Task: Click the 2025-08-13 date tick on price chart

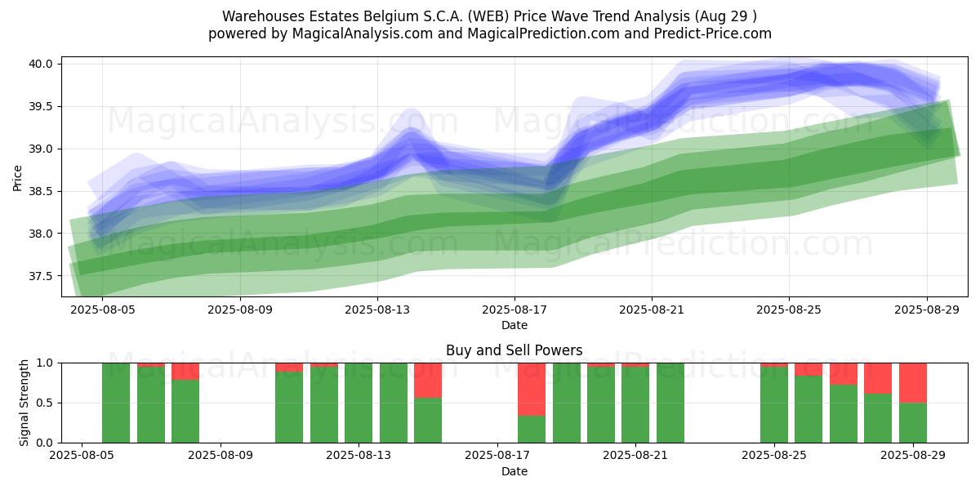Action: pyautogui.click(x=376, y=310)
